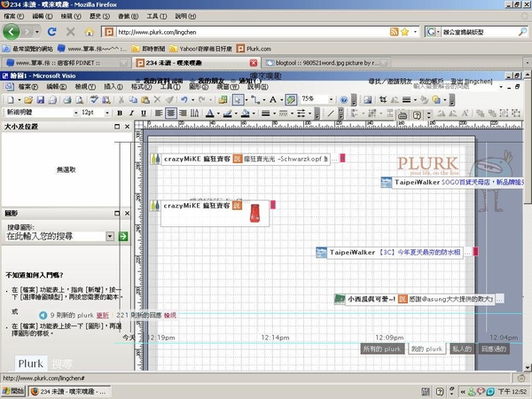The width and height of the screenshot is (532, 399).
Task: Apply font color using the A swatch
Action: coord(210,113)
